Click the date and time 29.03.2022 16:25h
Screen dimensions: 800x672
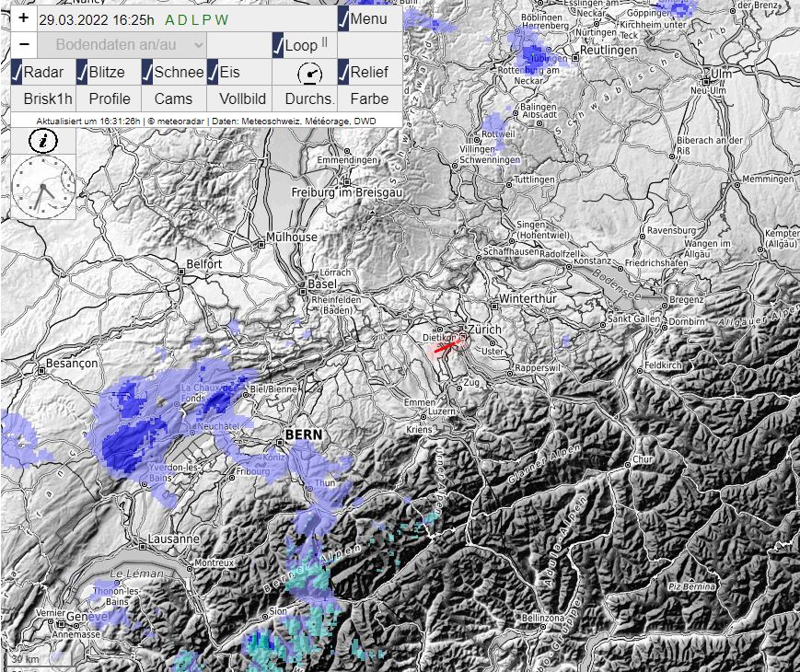[97, 20]
